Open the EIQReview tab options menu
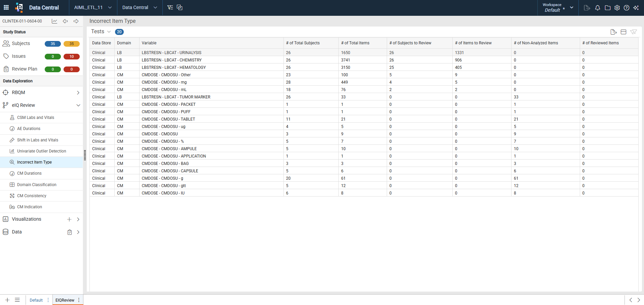 point(79,300)
